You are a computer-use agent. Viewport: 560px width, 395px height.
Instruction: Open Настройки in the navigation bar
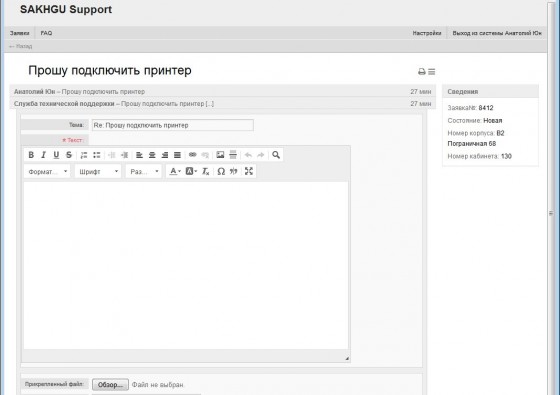427,33
